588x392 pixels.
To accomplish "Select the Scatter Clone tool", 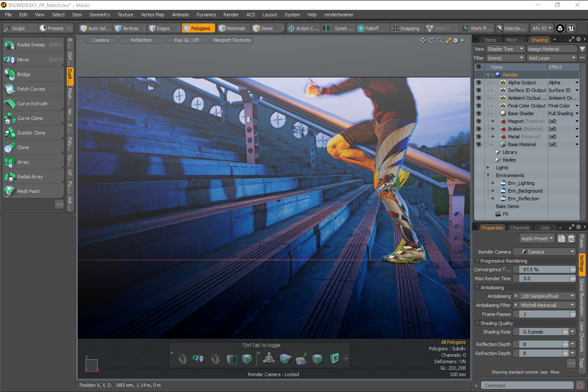I will [x=31, y=133].
